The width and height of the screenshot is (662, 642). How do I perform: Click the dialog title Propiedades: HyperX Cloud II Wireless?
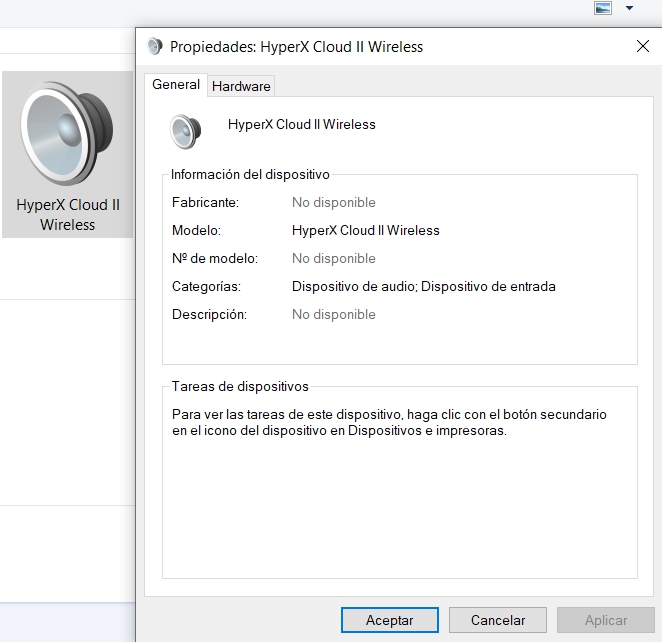click(296, 46)
